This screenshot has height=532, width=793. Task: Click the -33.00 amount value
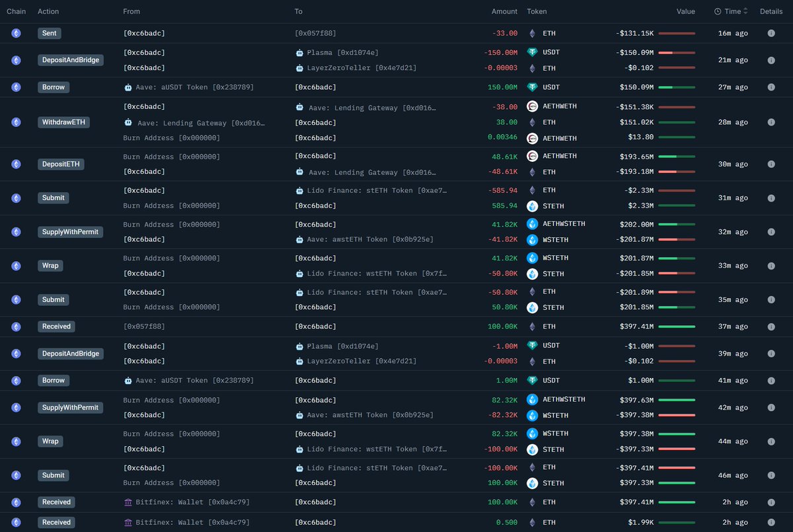505,33
